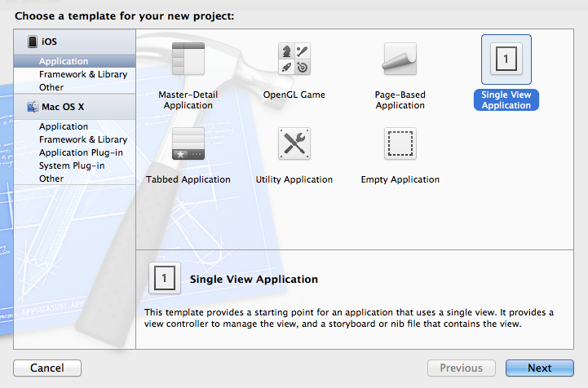Select Mac OS X Other category
The image size is (588, 388).
pyautogui.click(x=51, y=179)
